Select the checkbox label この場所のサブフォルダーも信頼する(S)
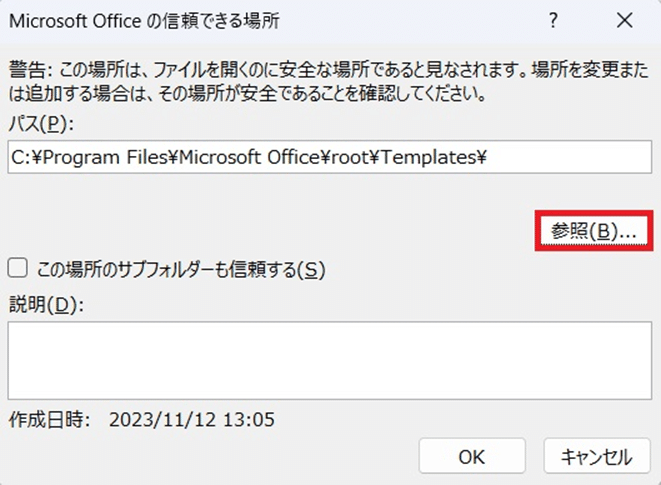The width and height of the screenshot is (661, 485). pos(181,269)
